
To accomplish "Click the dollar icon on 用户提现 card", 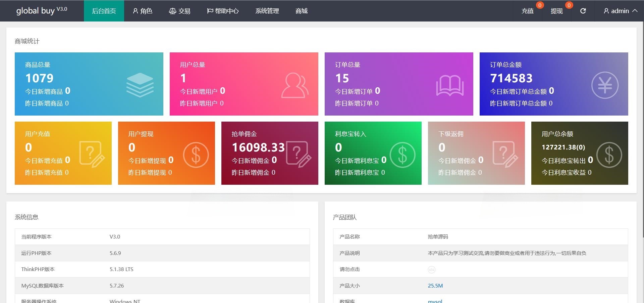I will tap(197, 155).
